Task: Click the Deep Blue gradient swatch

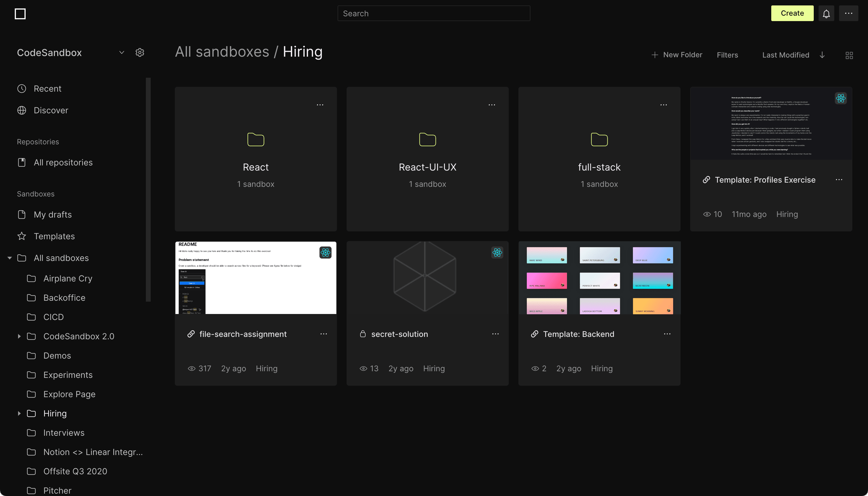Action: (x=653, y=255)
